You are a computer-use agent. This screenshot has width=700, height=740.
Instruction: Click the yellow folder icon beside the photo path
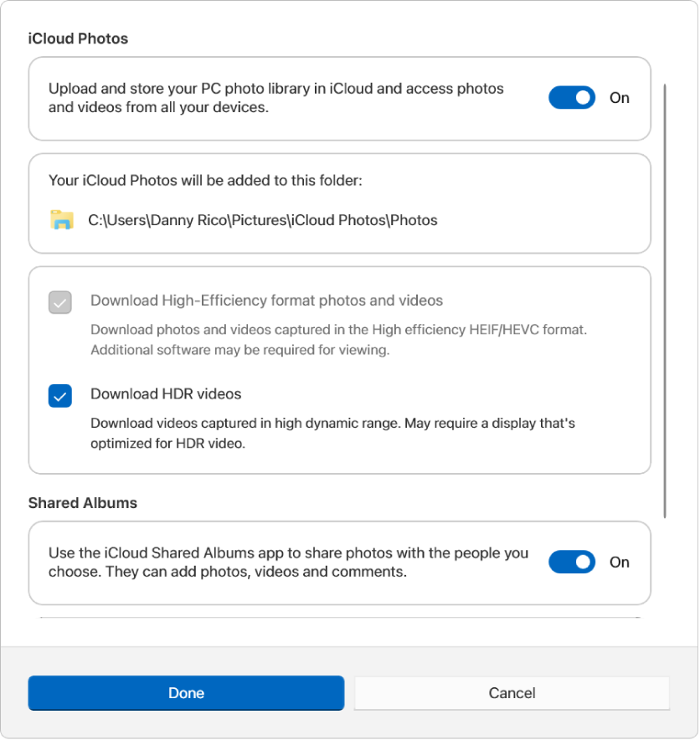click(x=63, y=220)
